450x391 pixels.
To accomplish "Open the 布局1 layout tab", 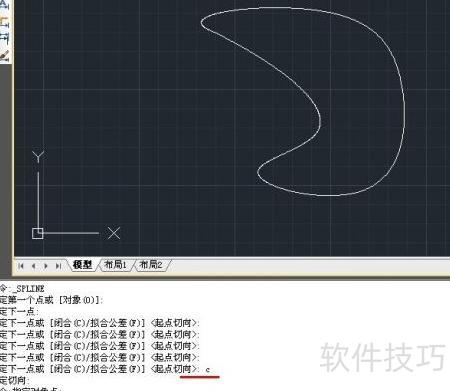I will (115, 265).
